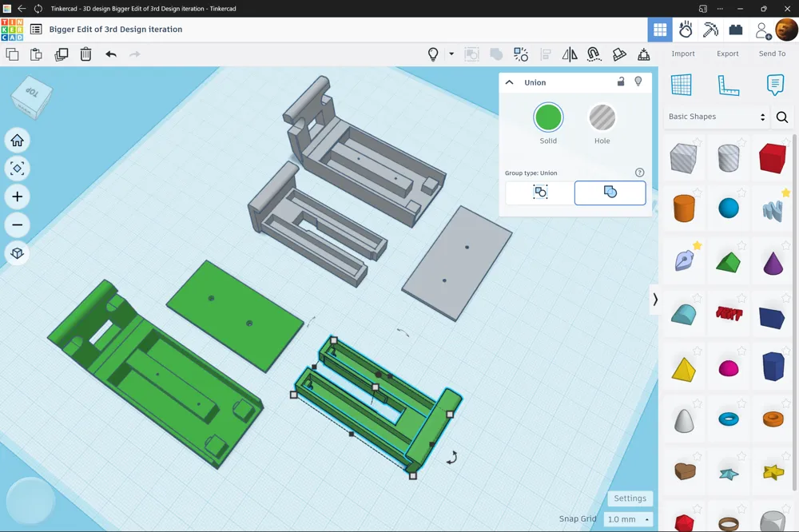Screen dimensions: 799x532
Task: Toggle perspective orthographic view cube button
Action: 18,253
